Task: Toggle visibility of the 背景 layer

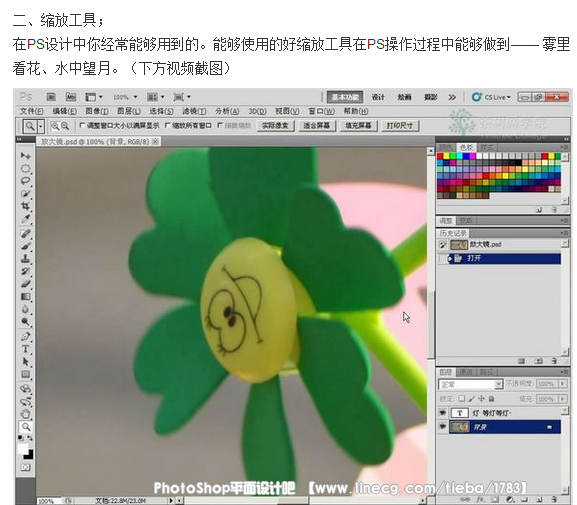Action: [x=442, y=427]
